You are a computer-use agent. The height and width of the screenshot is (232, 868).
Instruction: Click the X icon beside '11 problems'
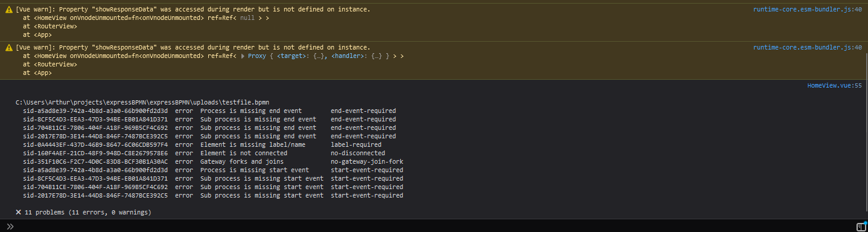[19, 213]
